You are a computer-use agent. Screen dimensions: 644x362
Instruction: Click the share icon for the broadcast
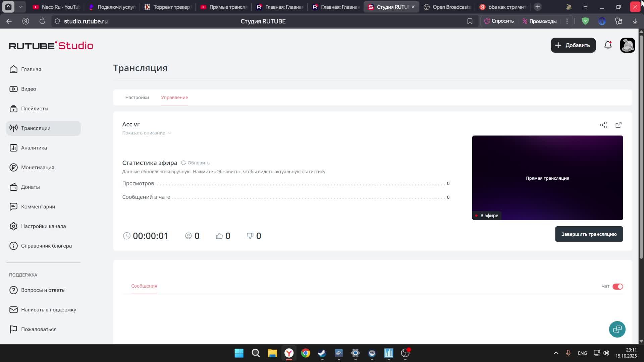(603, 125)
